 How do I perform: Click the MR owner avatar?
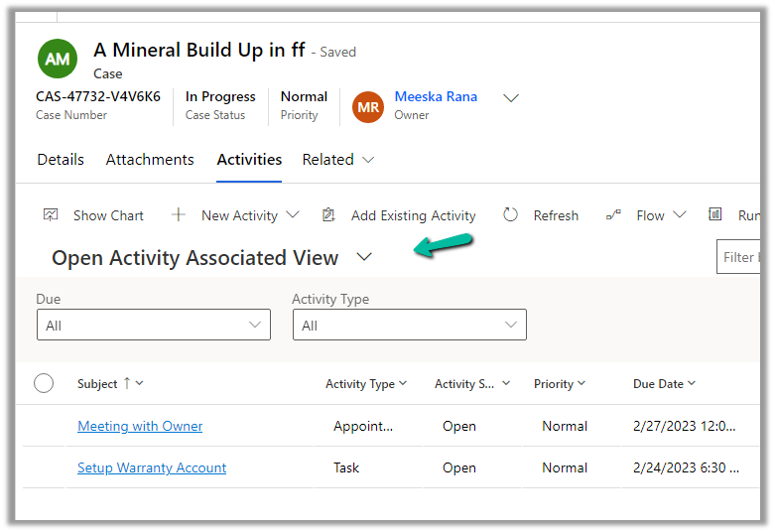368,106
